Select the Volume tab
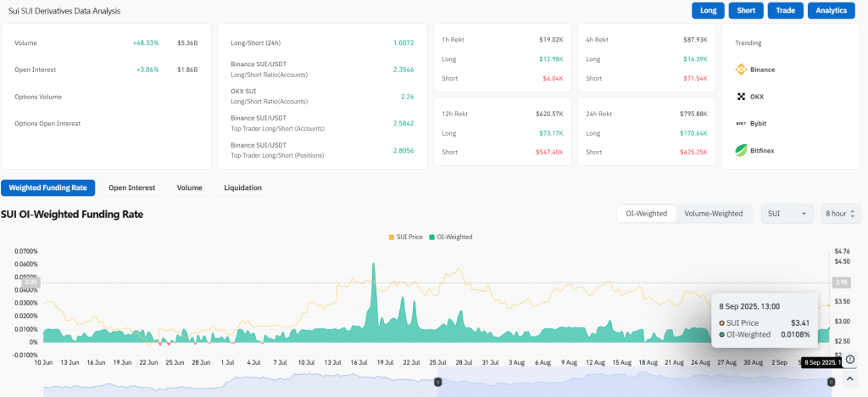Viewport: 868px width, 397px height. (x=189, y=187)
